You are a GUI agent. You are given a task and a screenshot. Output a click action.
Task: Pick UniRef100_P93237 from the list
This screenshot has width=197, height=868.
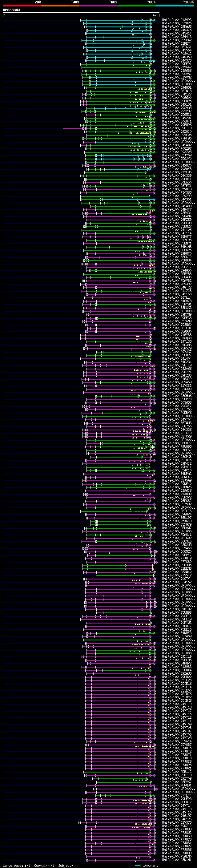pos(177,111)
